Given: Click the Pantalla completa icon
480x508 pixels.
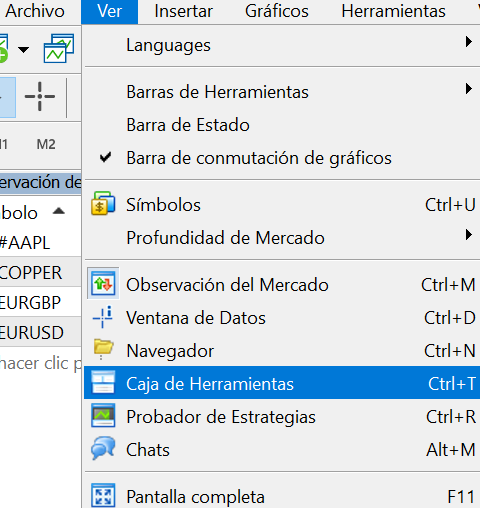Looking at the screenshot, I should click(x=103, y=495).
